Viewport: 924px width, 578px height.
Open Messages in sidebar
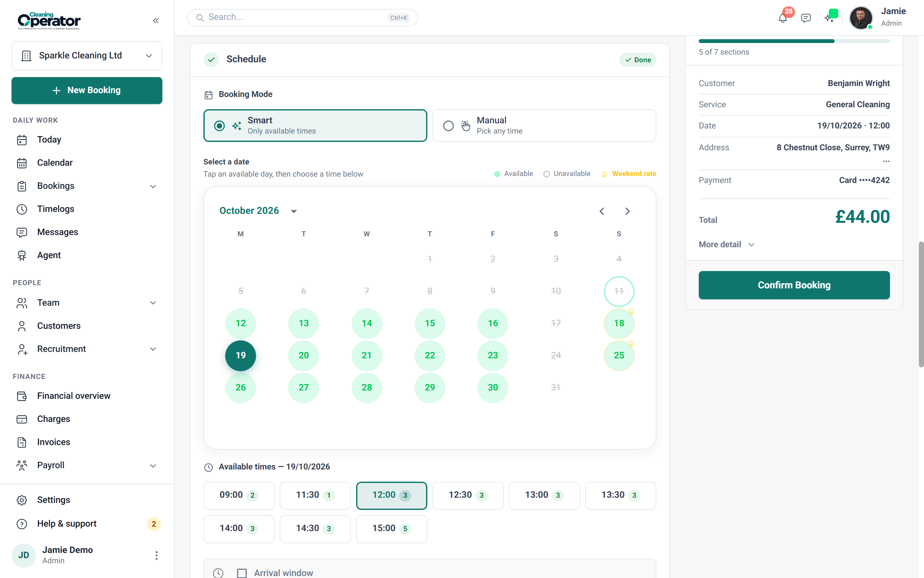[87, 232]
